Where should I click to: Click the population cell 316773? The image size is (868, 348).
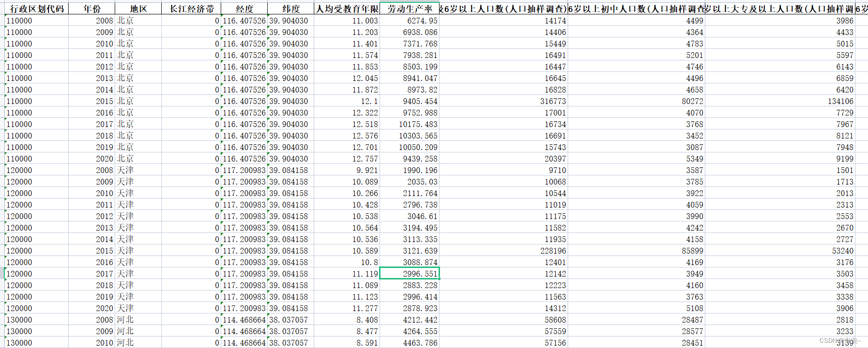click(x=503, y=101)
